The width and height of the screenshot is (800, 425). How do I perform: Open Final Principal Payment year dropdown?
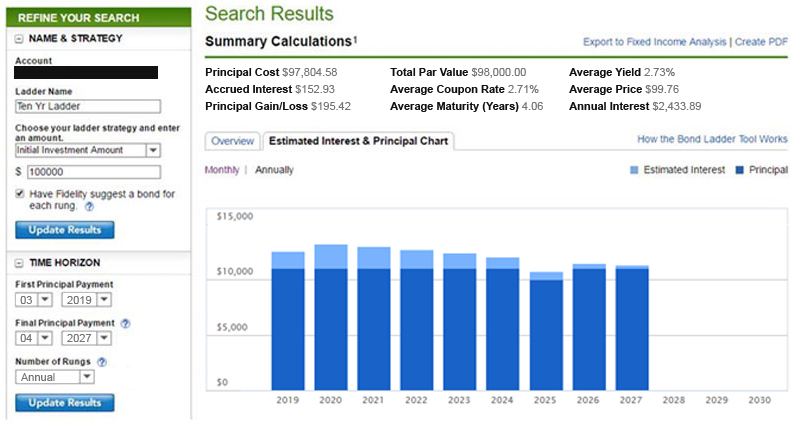tap(103, 339)
